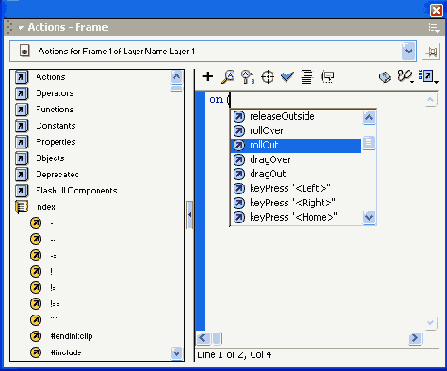
Task: Open the Debug Options stethoscope dropdown
Action: click(406, 77)
